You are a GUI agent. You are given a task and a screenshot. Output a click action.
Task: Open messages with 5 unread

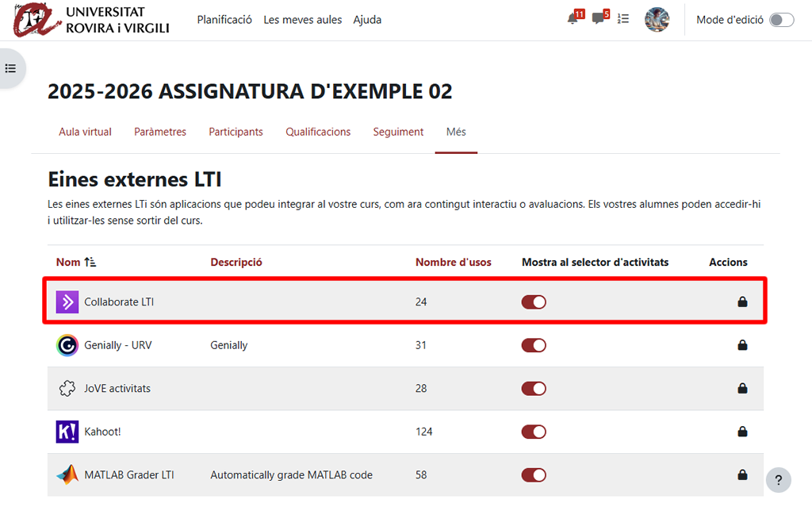tap(598, 20)
